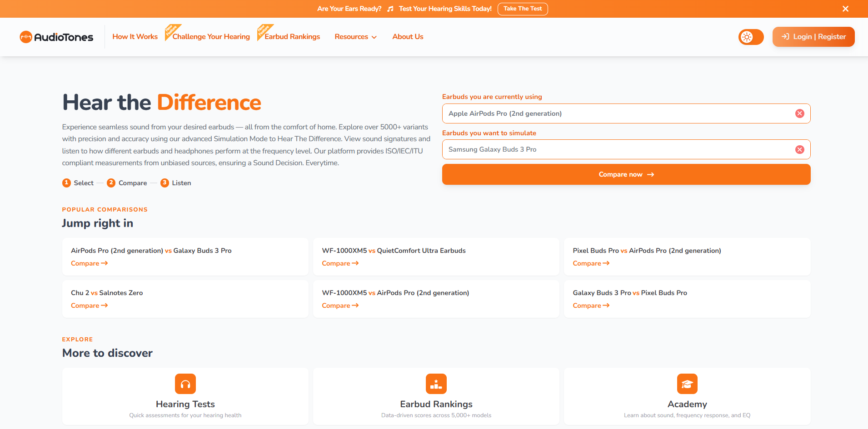
Task: Compare AirPods Pro vs Galaxy Buds 3 Pro
Action: click(x=89, y=263)
